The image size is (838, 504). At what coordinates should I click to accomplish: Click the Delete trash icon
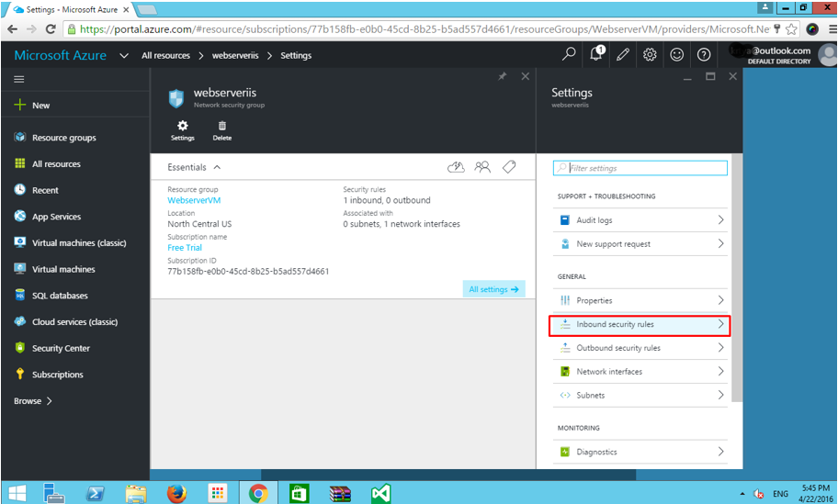pos(221,130)
